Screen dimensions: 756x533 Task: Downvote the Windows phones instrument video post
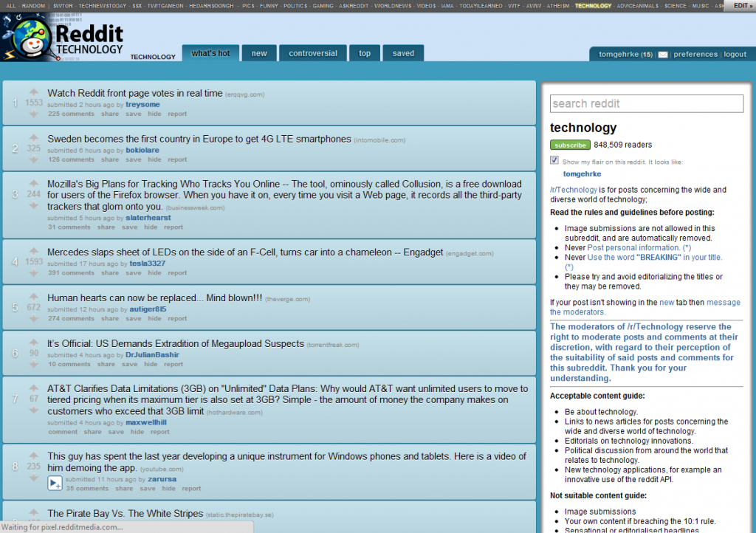[x=33, y=478]
